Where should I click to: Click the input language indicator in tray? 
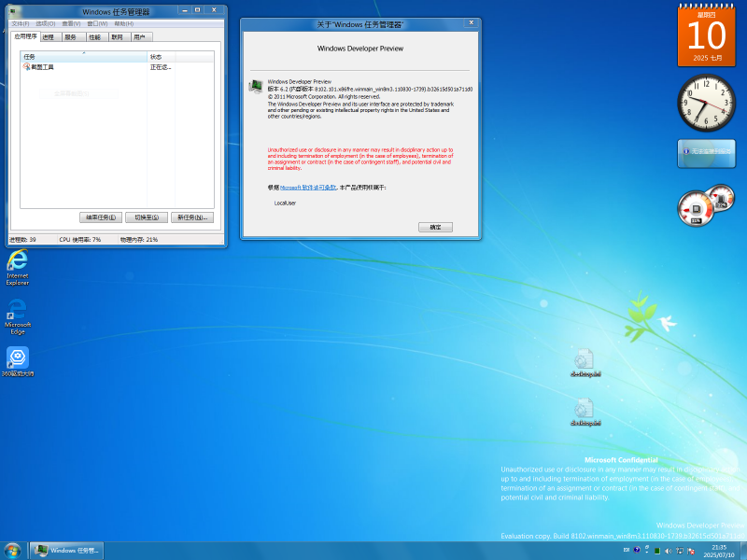627,550
